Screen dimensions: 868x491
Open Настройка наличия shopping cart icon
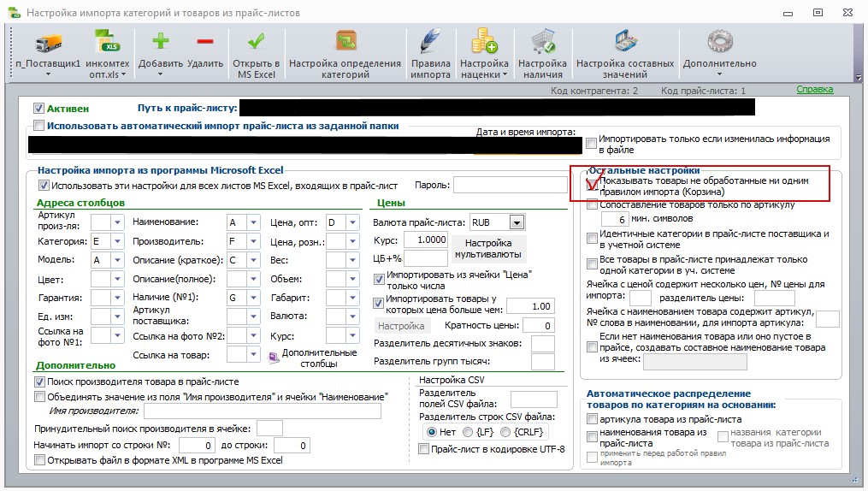(x=542, y=42)
